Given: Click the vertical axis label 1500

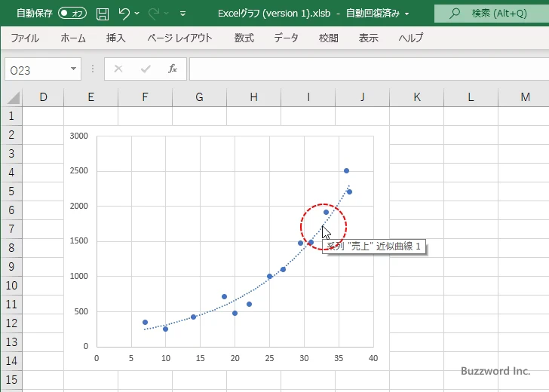Looking at the screenshot, I should click(78, 240).
